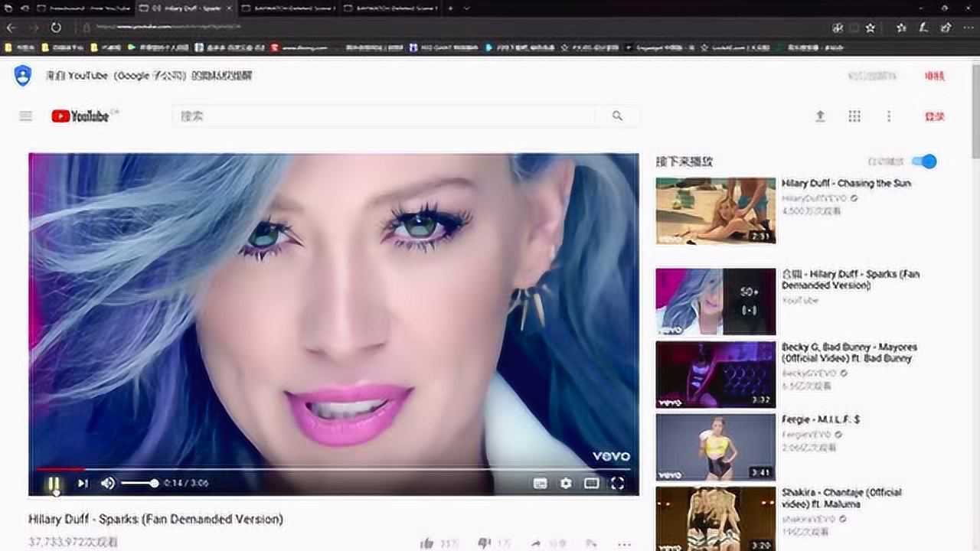Viewport: 980px width, 551px height.
Task: Open Hilary Duff - Chasing the Sun title
Action: pos(846,184)
